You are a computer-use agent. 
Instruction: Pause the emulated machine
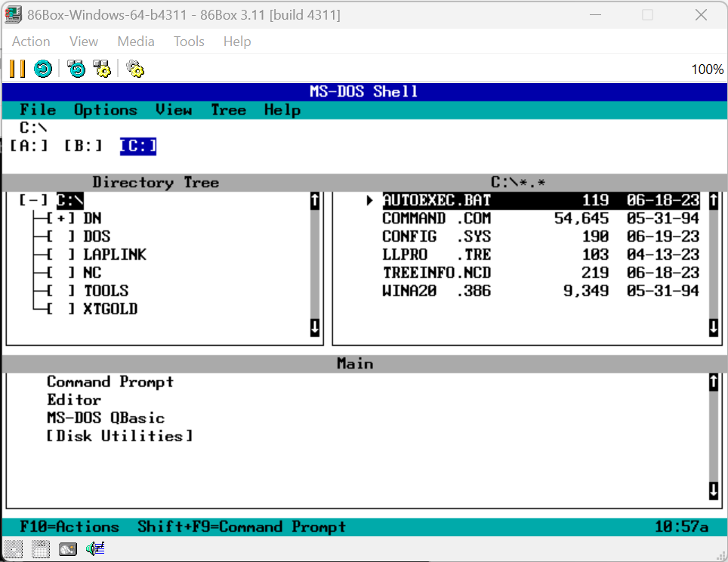click(x=15, y=69)
